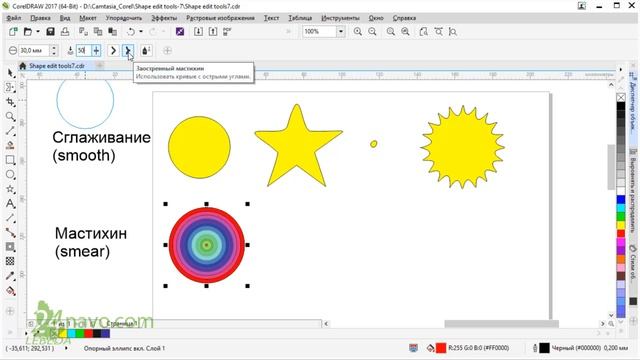Select the Freehand line tool
640x360 pixels.
pyautogui.click(x=11, y=131)
